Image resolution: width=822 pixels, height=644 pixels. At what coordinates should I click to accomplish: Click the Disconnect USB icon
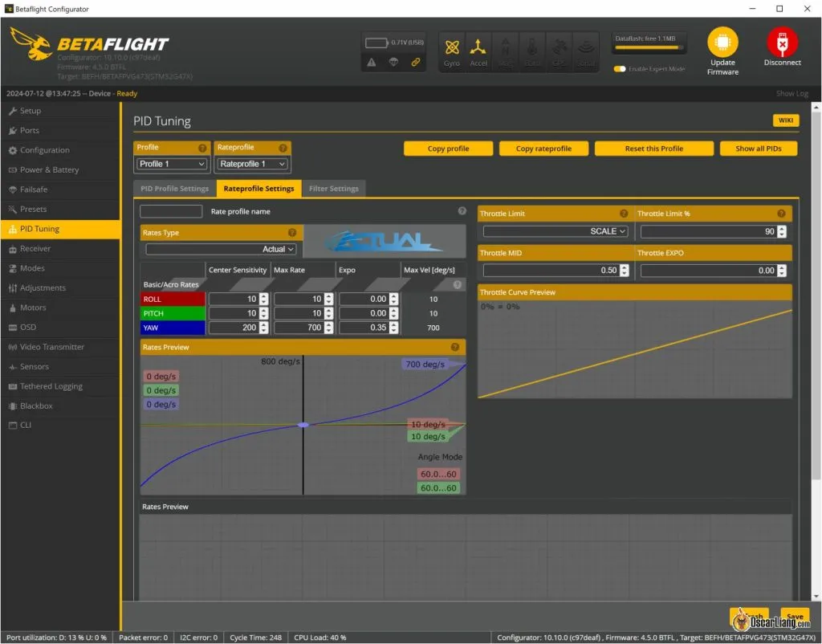(x=782, y=42)
